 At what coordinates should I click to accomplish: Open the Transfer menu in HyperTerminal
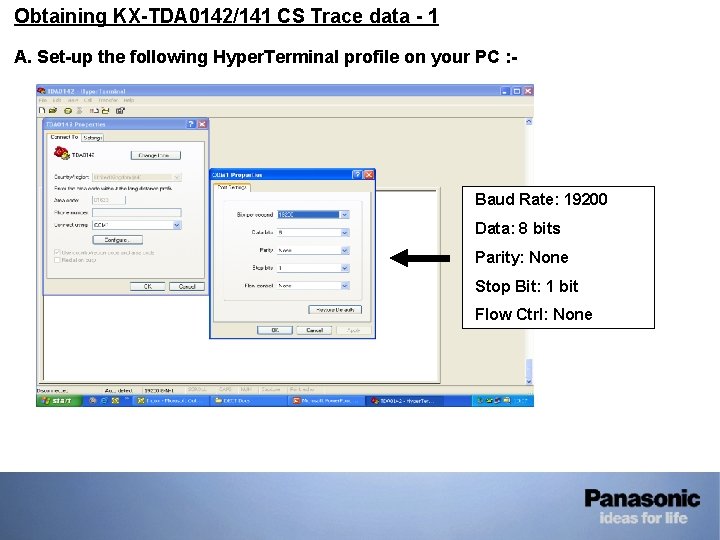(x=108, y=100)
